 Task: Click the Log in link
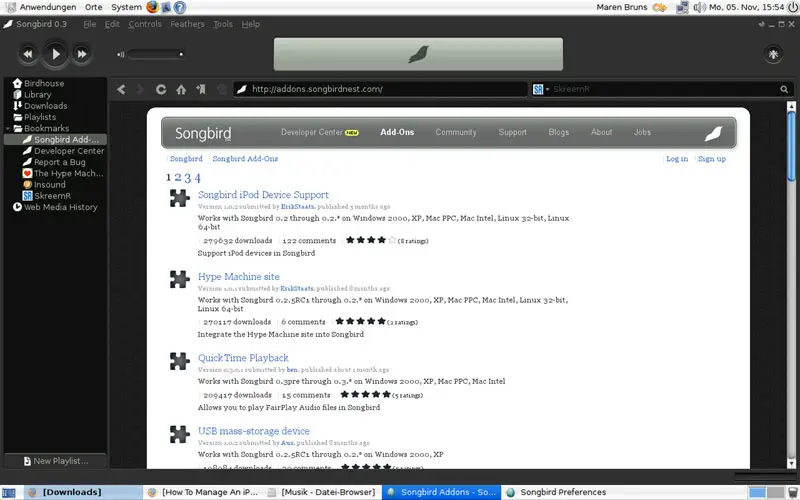click(677, 159)
